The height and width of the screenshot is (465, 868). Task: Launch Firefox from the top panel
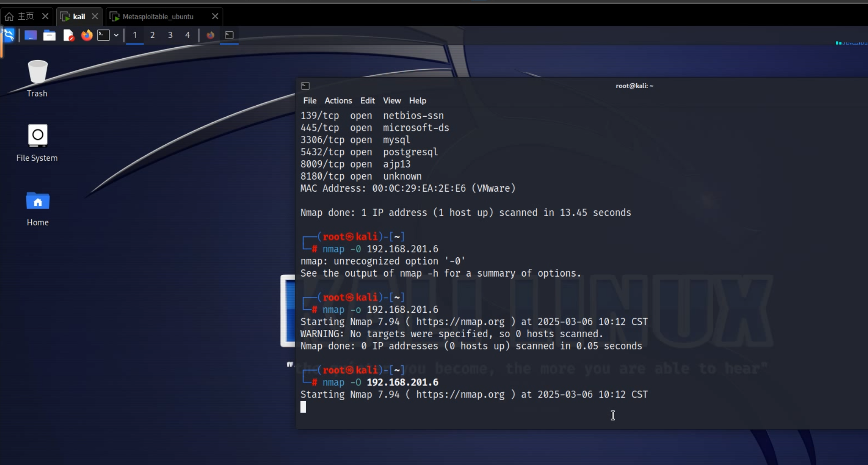click(87, 35)
